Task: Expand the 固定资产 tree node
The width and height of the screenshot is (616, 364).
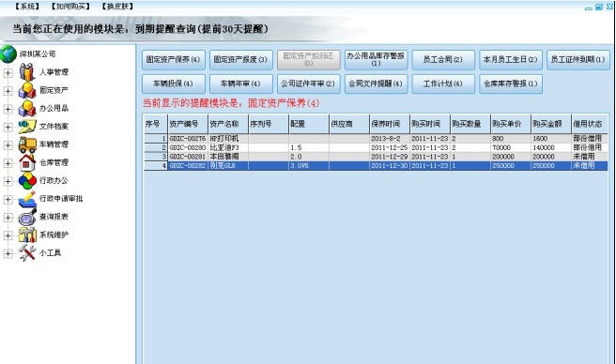Action: click(x=8, y=91)
